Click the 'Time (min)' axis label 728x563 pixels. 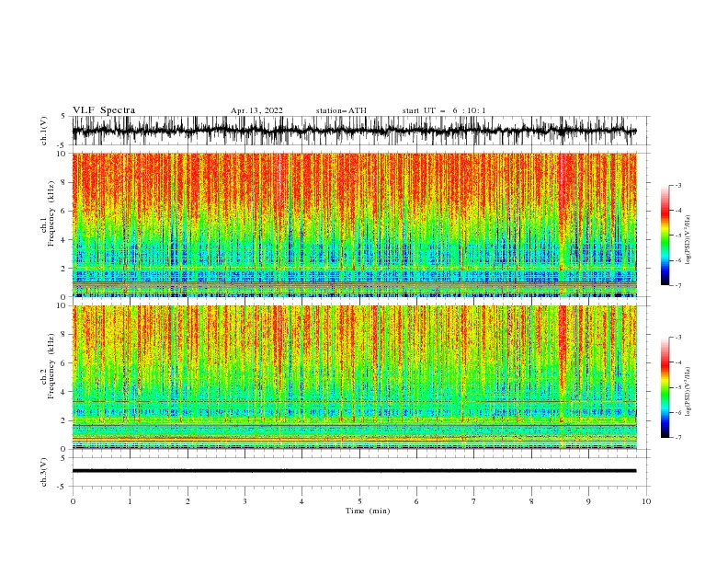pos(368,511)
